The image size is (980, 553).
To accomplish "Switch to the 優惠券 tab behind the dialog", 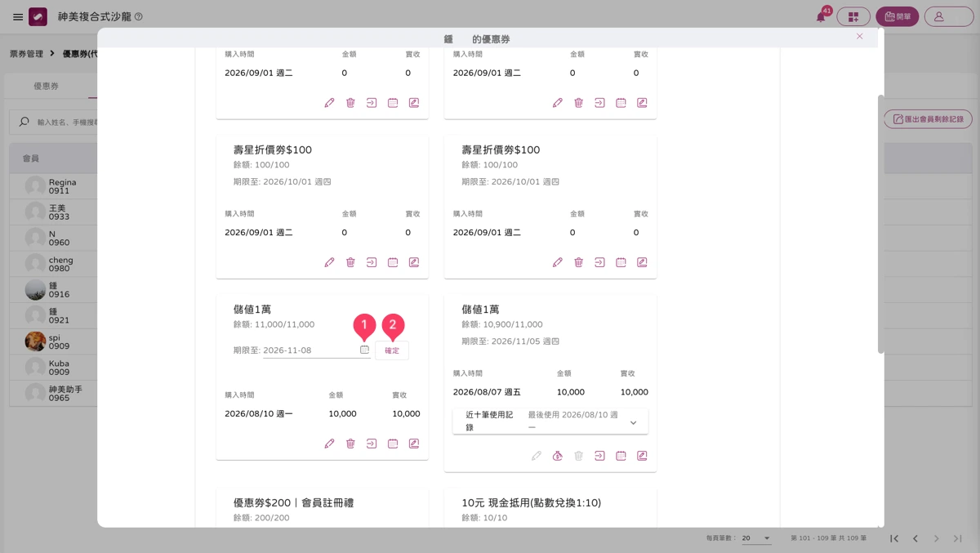I will coord(46,86).
